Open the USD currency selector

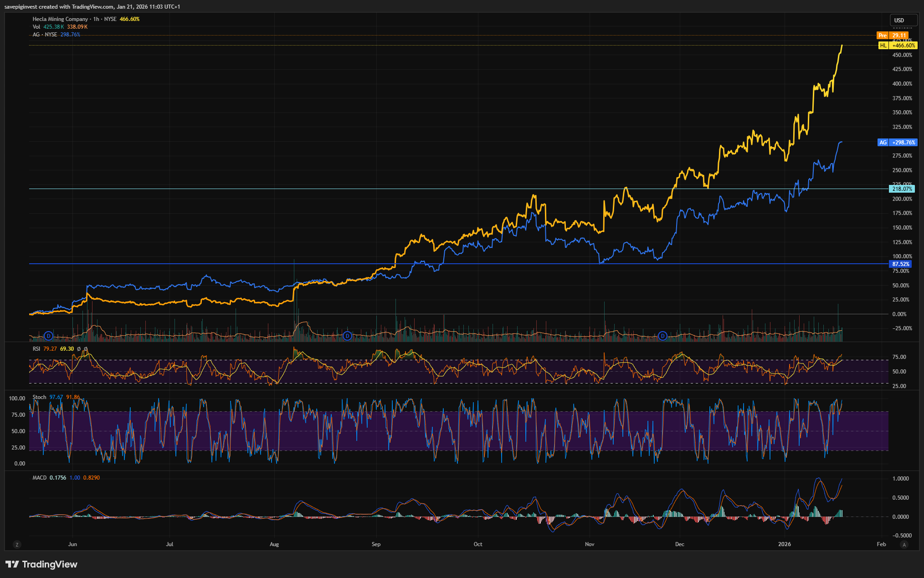coord(903,20)
